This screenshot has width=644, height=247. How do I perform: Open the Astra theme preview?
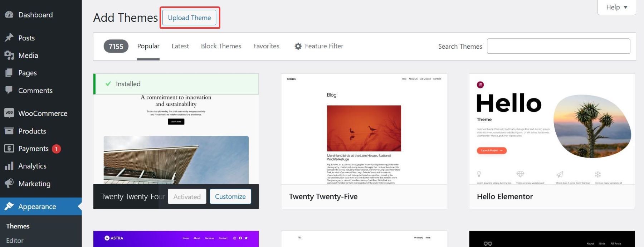point(176,239)
